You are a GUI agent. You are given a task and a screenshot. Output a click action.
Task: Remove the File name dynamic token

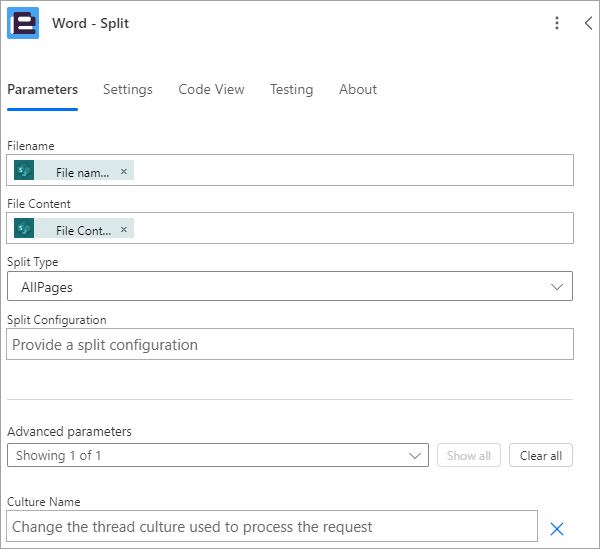pyautogui.click(x=124, y=171)
